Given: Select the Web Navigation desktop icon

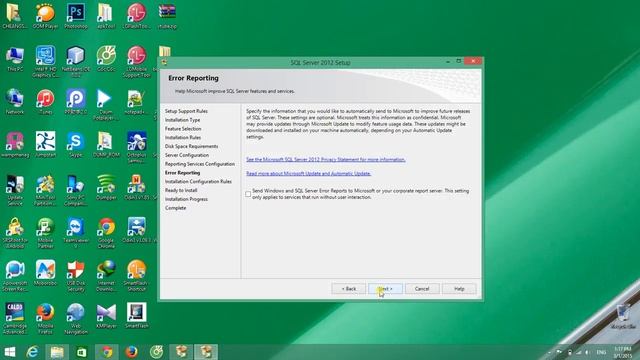Looking at the screenshot, I should 76,318.
